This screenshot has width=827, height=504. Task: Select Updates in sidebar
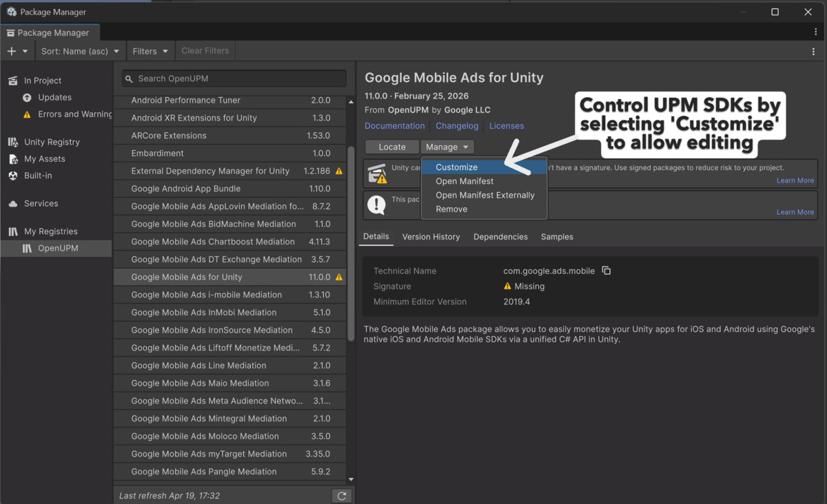click(x=56, y=98)
